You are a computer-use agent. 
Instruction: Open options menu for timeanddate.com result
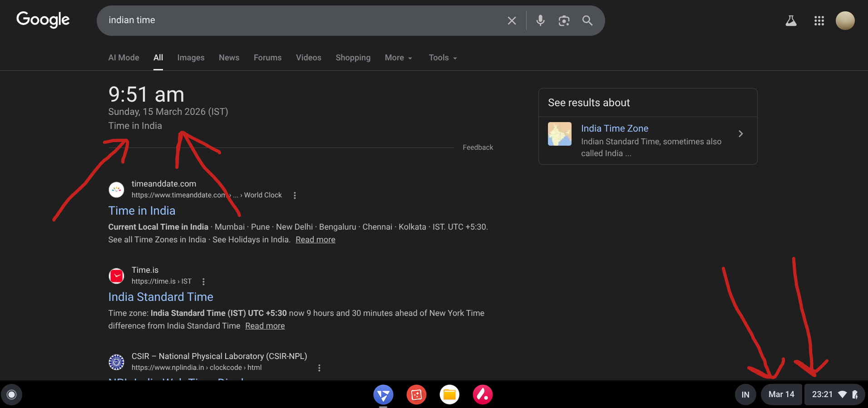[x=295, y=195]
